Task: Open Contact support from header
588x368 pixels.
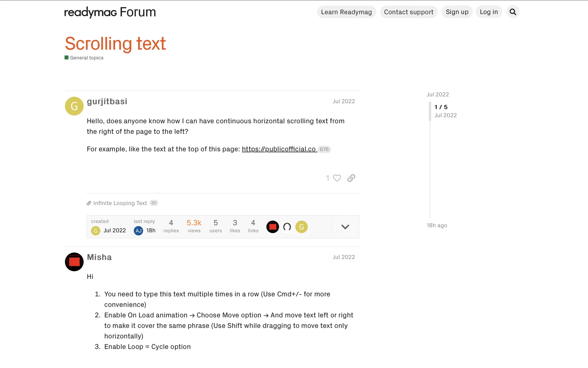Action: [409, 12]
